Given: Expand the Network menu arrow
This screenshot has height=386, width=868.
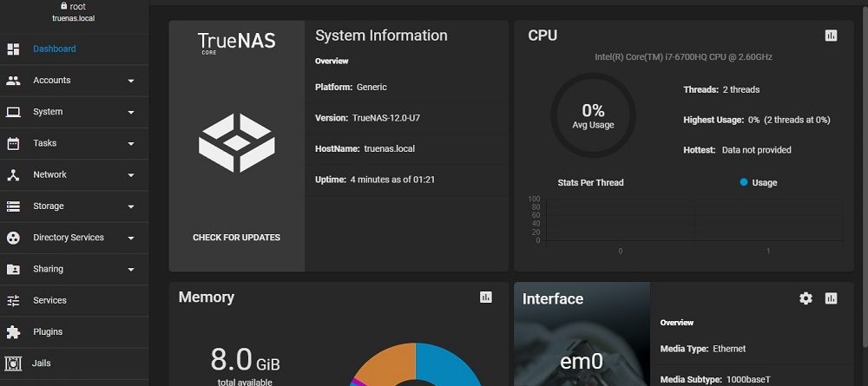Looking at the screenshot, I should pos(131,175).
